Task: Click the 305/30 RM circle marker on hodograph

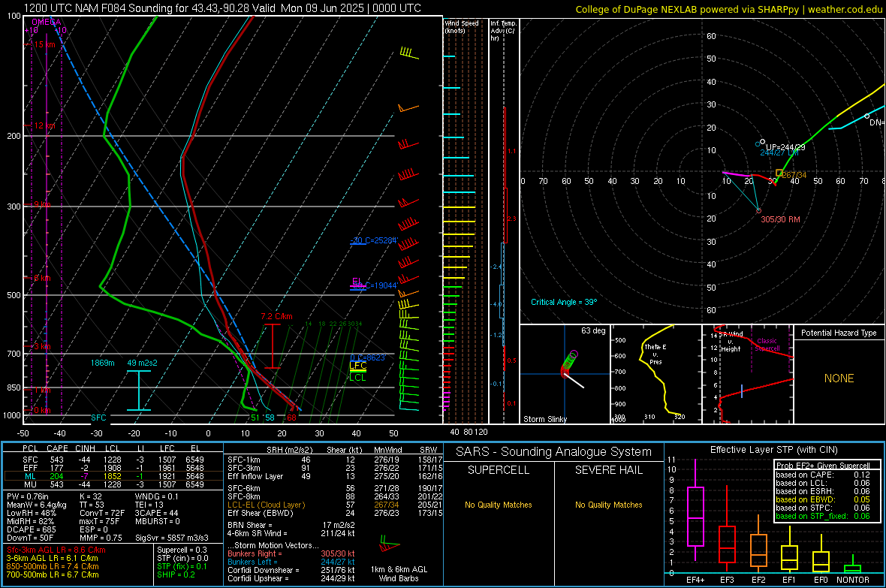Action: 759,211
